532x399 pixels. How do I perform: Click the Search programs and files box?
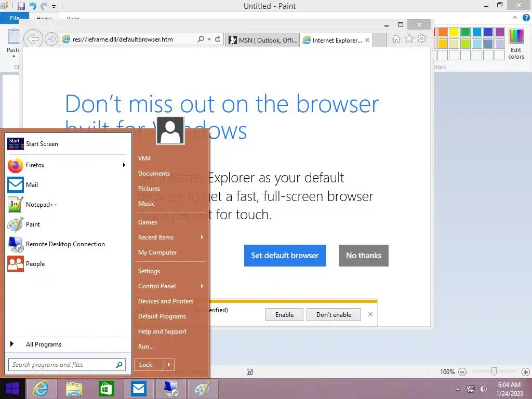coord(67,365)
